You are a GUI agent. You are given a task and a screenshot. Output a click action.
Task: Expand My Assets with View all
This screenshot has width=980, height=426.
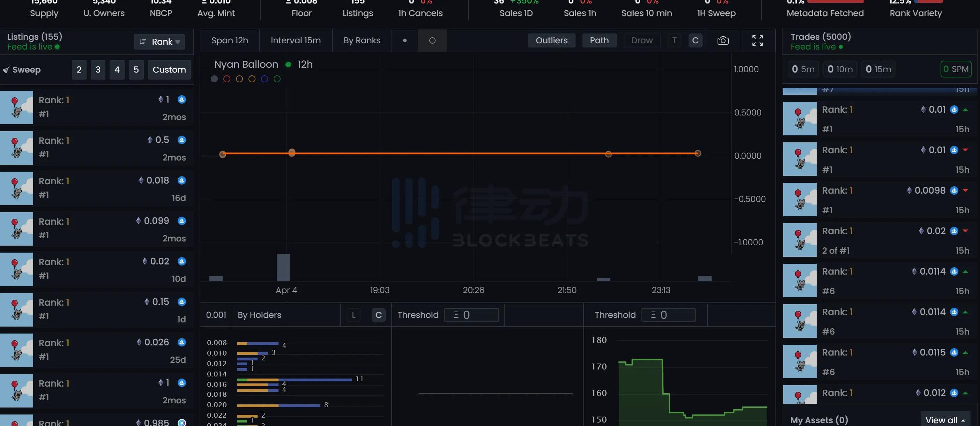click(x=945, y=420)
